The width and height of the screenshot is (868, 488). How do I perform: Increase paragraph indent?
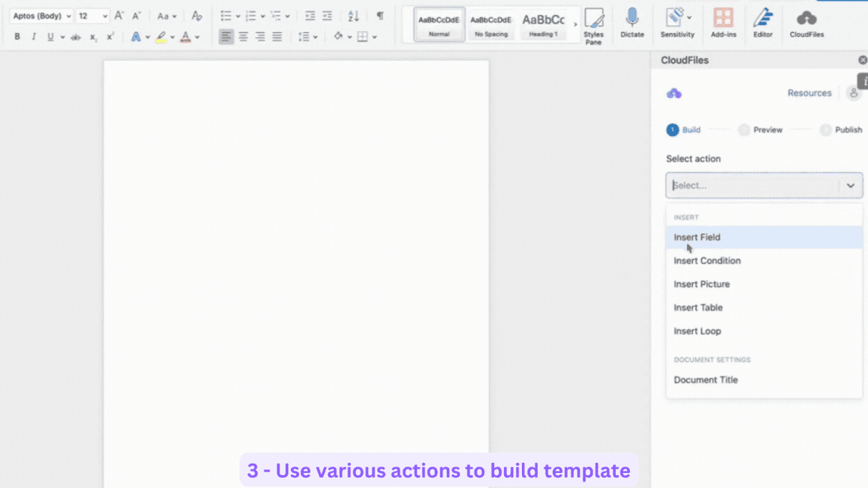(327, 16)
